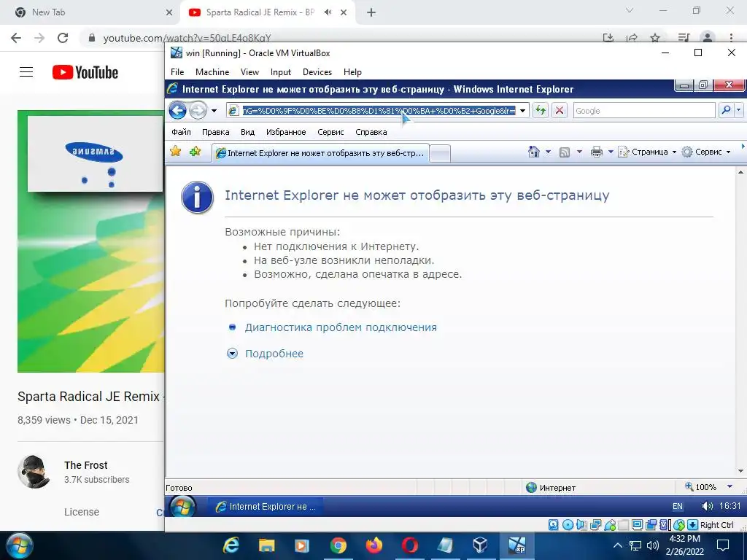Click the 'Диагностика проблем подключения' link

click(341, 327)
